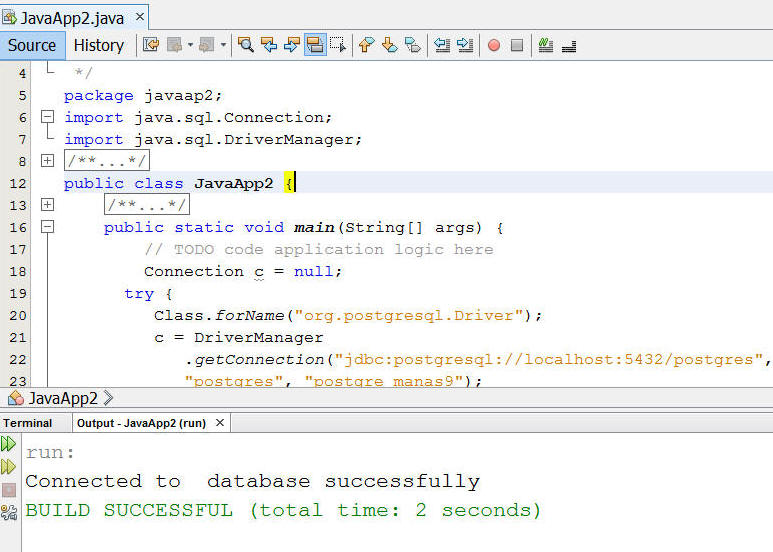The width and height of the screenshot is (773, 552).
Task: Click line number 12 in gutter
Action: pyautogui.click(x=18, y=183)
